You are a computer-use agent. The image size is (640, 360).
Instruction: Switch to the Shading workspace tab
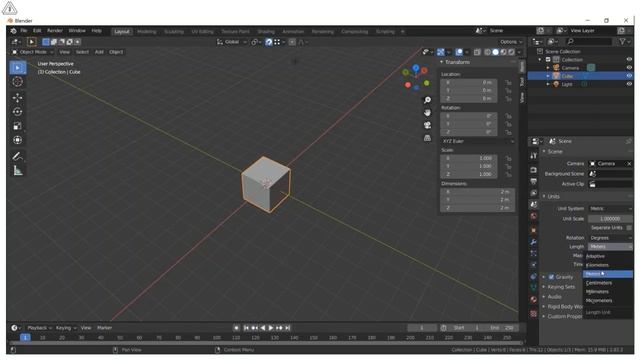pos(266,31)
